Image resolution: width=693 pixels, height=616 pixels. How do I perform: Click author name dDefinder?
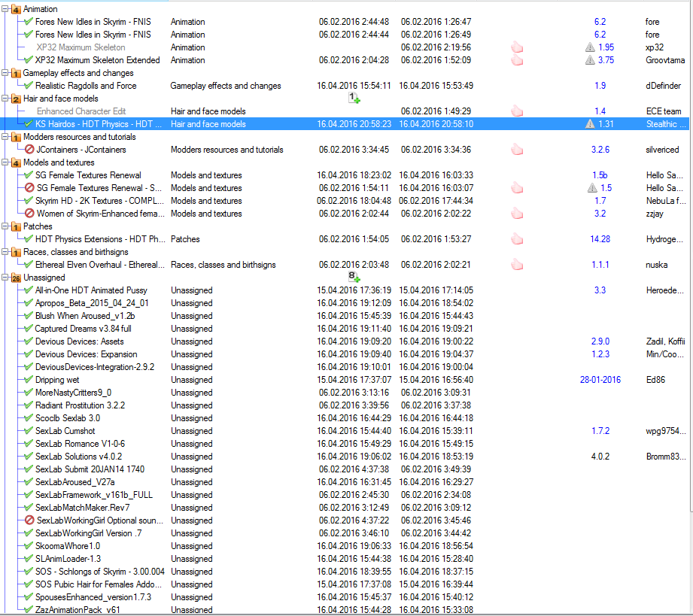(x=664, y=86)
